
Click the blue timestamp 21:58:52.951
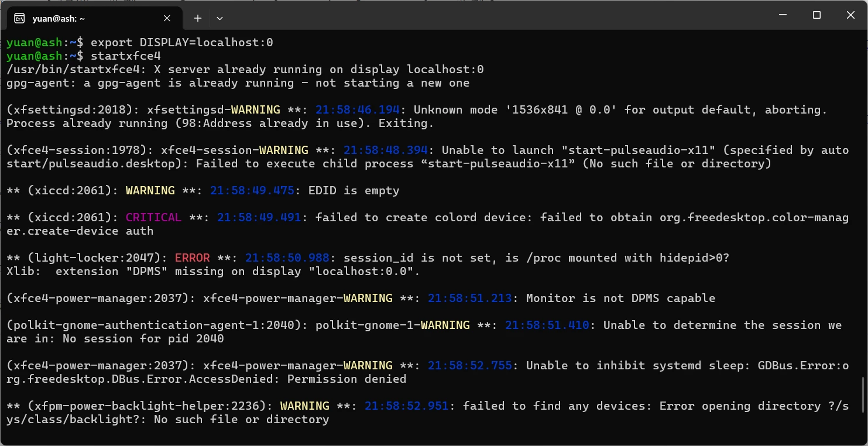(x=407, y=406)
